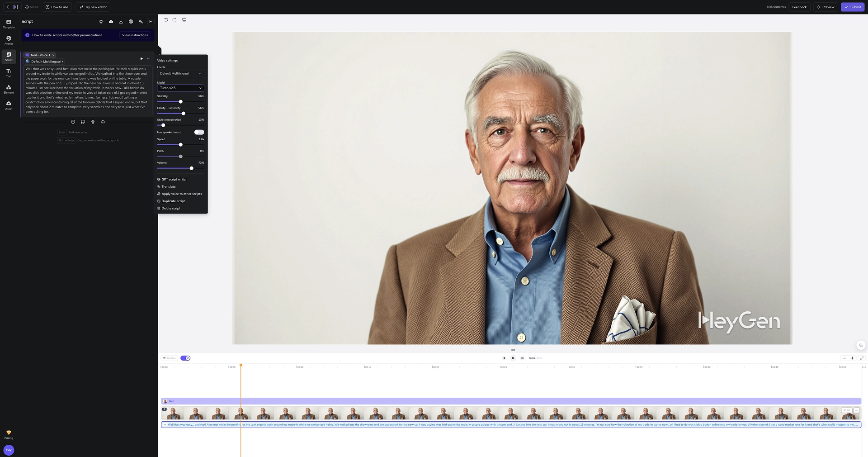Open the Element panel
Viewport: 868px width, 457px height.
[x=9, y=89]
